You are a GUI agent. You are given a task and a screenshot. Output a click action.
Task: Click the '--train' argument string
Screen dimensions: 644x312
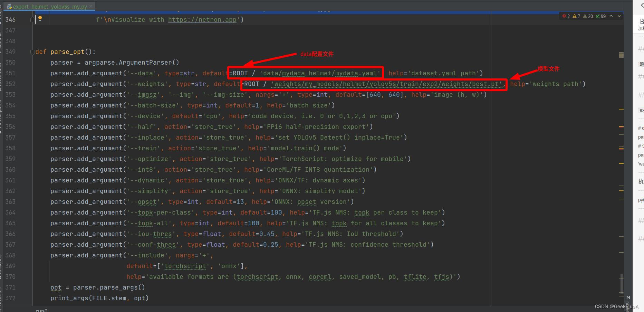pyautogui.click(x=144, y=148)
